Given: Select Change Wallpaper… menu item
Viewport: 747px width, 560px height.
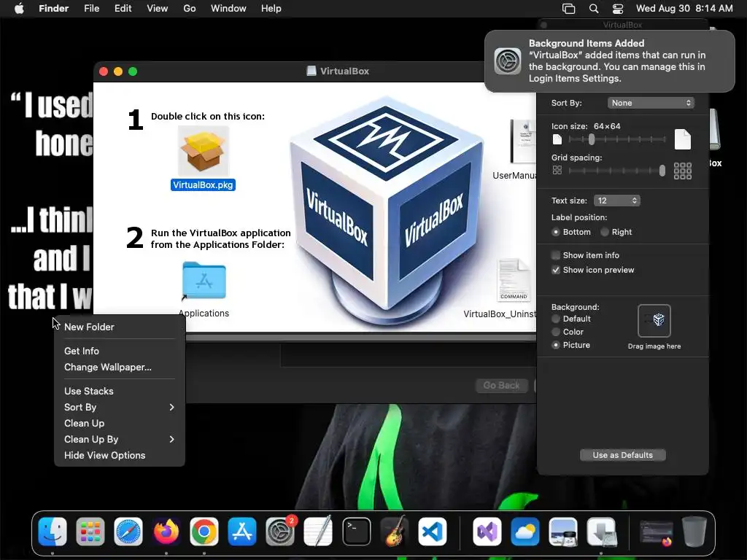Looking at the screenshot, I should (120, 367).
